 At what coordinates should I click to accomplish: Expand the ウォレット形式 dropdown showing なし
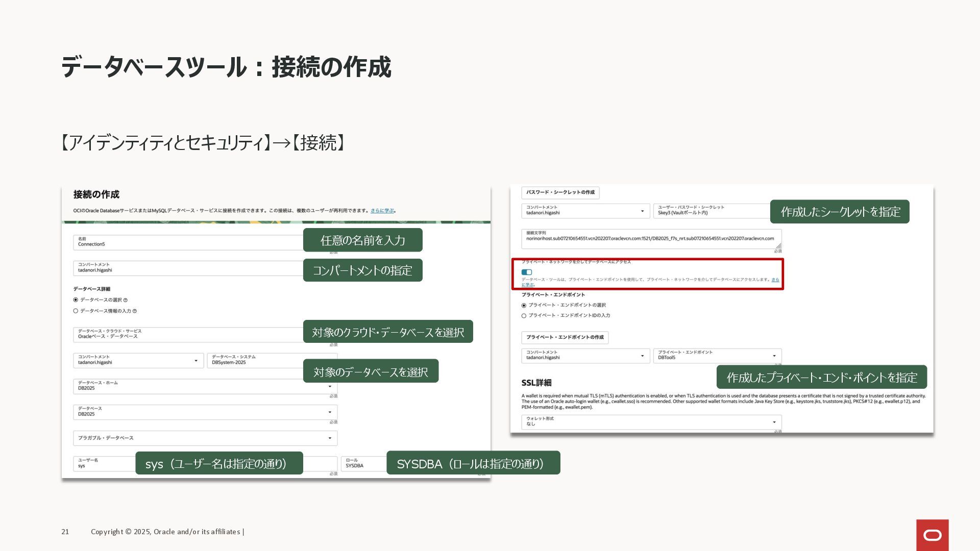click(651, 422)
